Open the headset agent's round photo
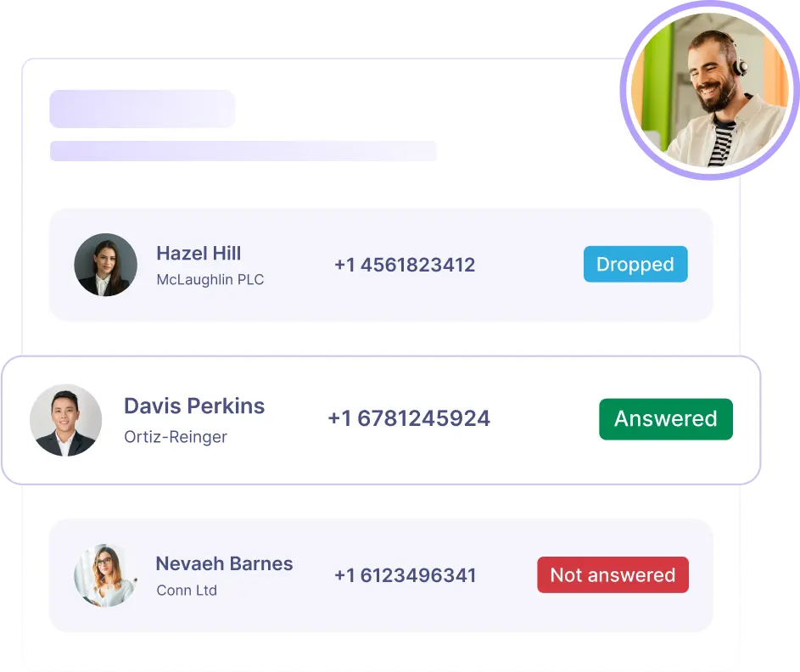 [x=710, y=90]
